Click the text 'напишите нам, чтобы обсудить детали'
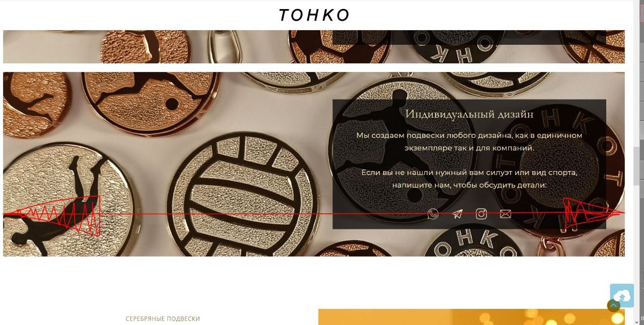 (x=469, y=186)
